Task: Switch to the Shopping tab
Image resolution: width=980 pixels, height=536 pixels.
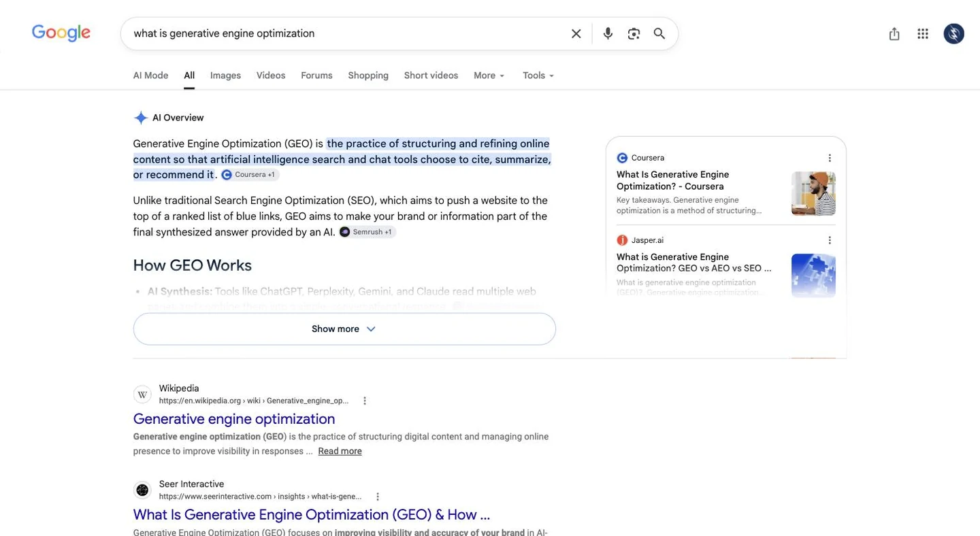Action: [x=368, y=76]
